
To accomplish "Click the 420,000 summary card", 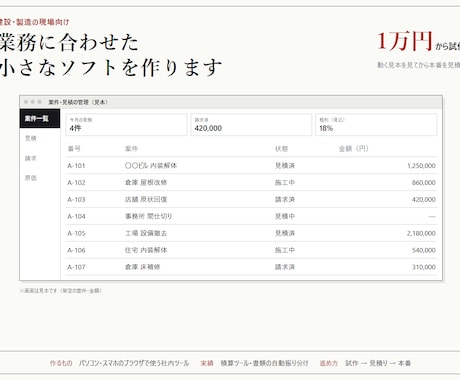I will 251,125.
